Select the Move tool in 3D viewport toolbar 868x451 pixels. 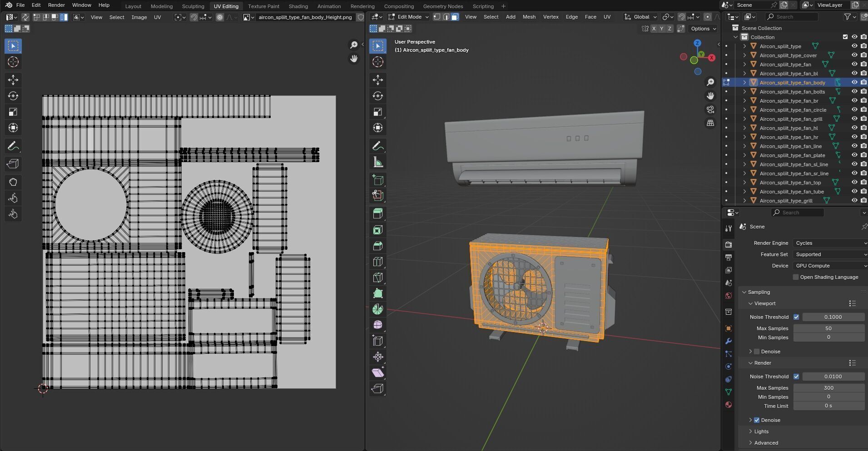point(378,80)
